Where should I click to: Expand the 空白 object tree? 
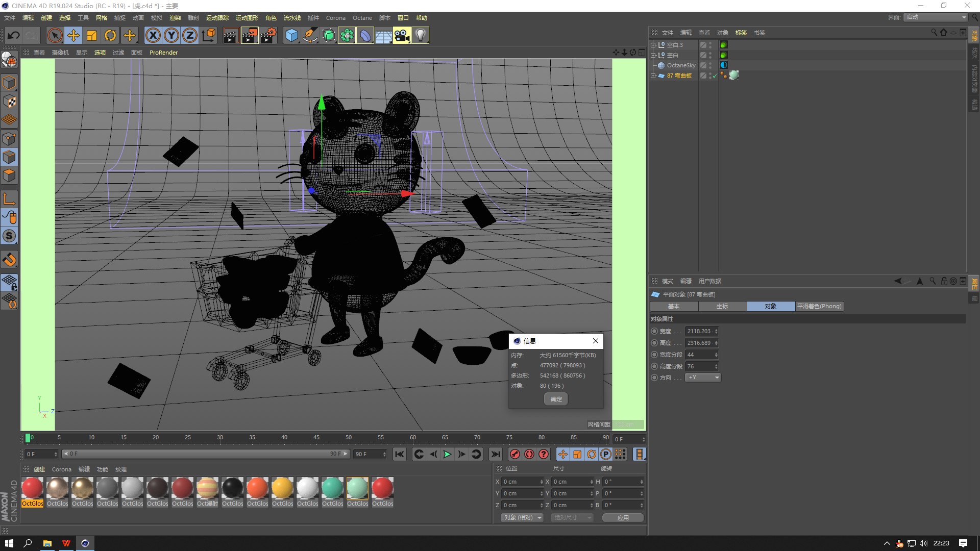pos(653,55)
